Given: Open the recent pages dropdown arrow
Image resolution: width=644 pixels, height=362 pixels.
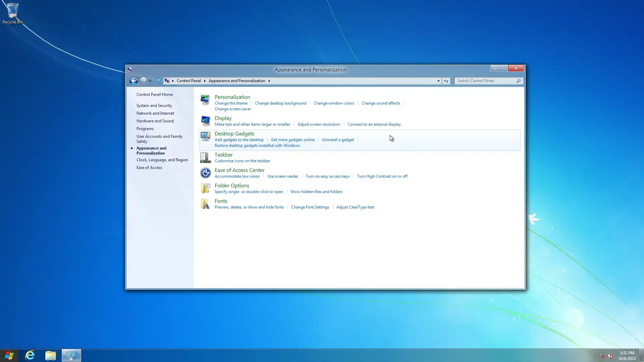Looking at the screenshot, I should point(150,81).
